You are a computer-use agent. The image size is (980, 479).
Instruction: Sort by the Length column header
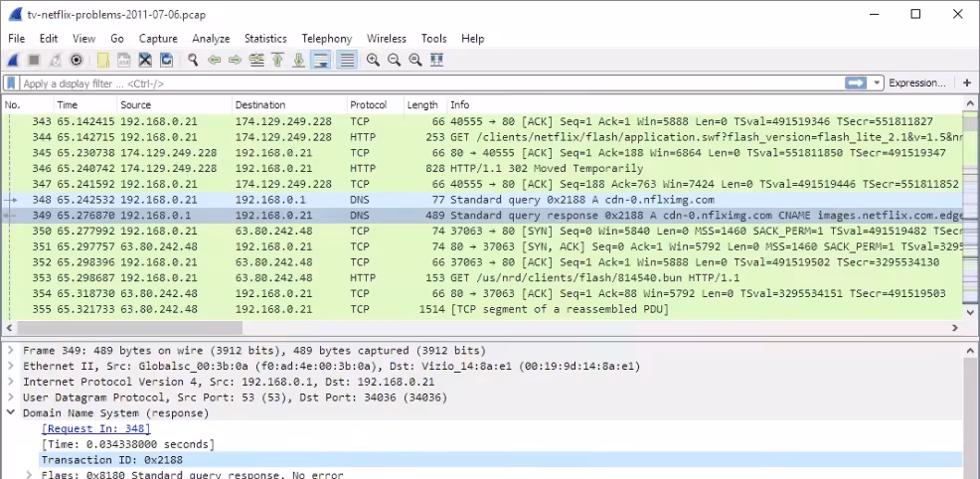[x=425, y=105]
